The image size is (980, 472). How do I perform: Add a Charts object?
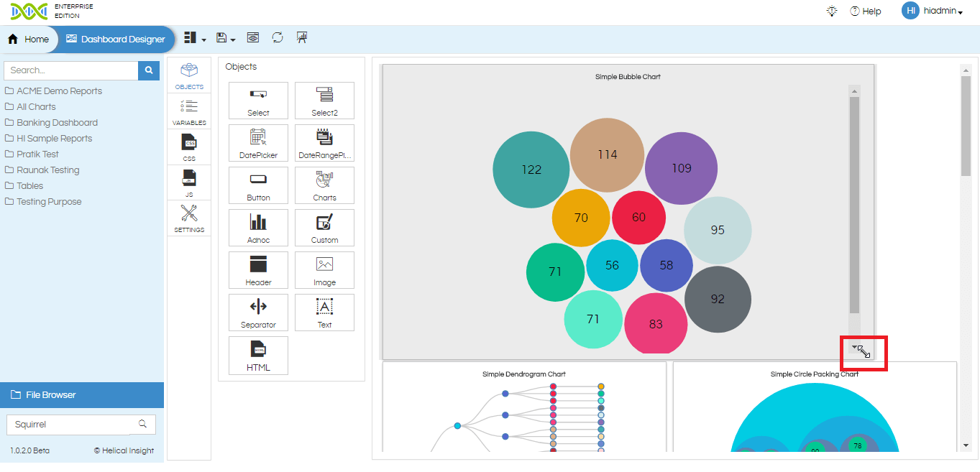click(x=324, y=185)
